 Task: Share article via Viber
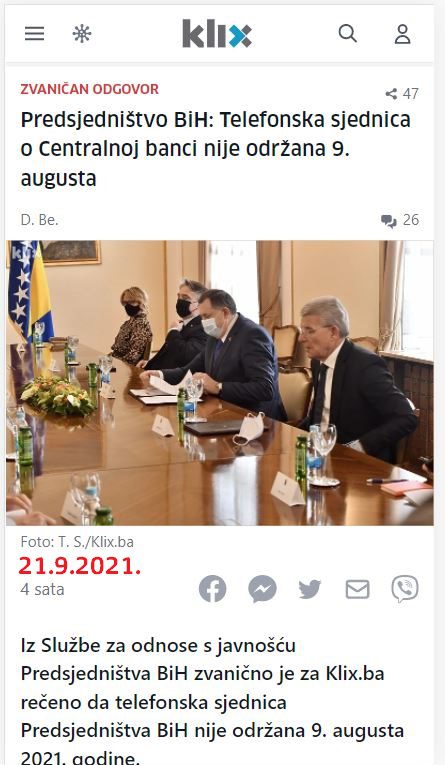tap(405, 589)
